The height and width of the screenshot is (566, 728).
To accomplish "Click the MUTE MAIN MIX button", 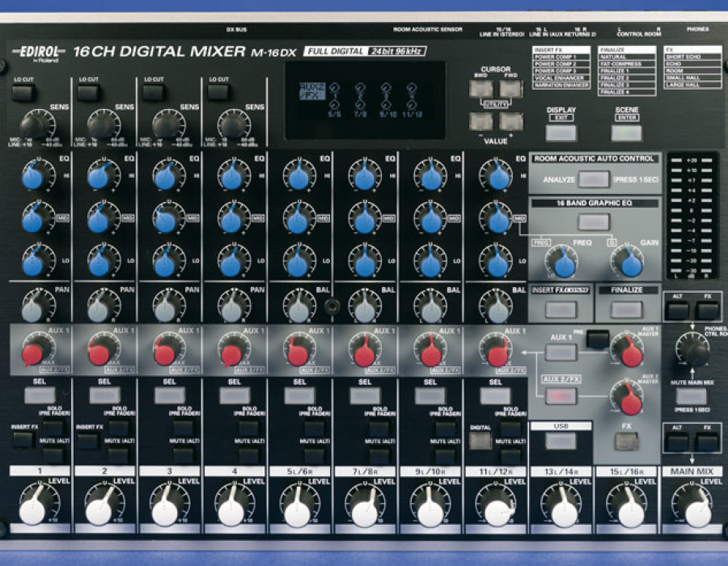I will 692,397.
